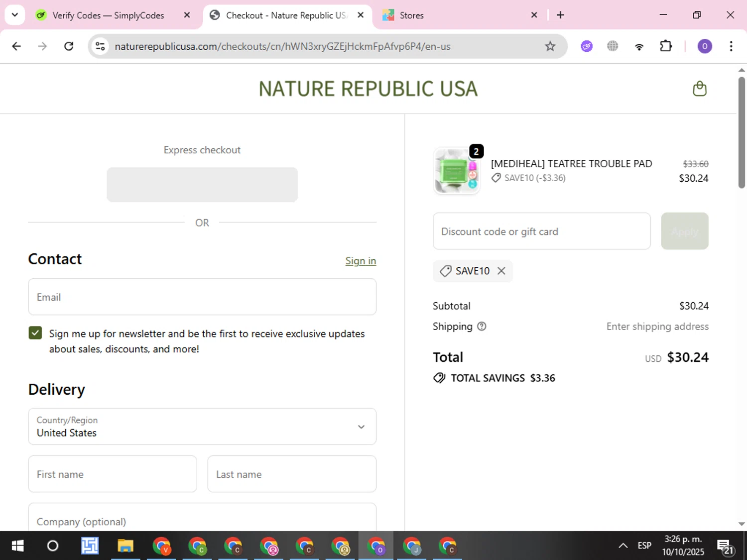Image resolution: width=747 pixels, height=560 pixels.
Task: Click the page vertical scrollbar thumb
Action: click(742, 132)
